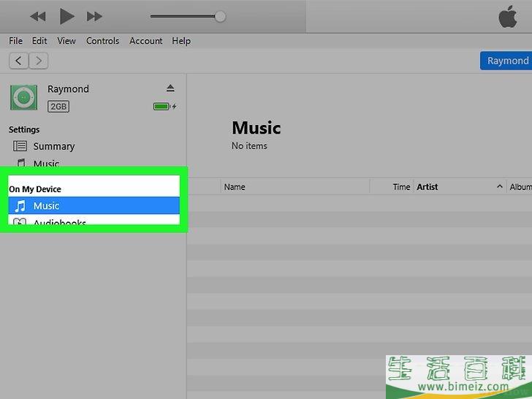Image resolution: width=532 pixels, height=399 pixels.
Task: Click the green battery charging indicator
Action: click(164, 107)
